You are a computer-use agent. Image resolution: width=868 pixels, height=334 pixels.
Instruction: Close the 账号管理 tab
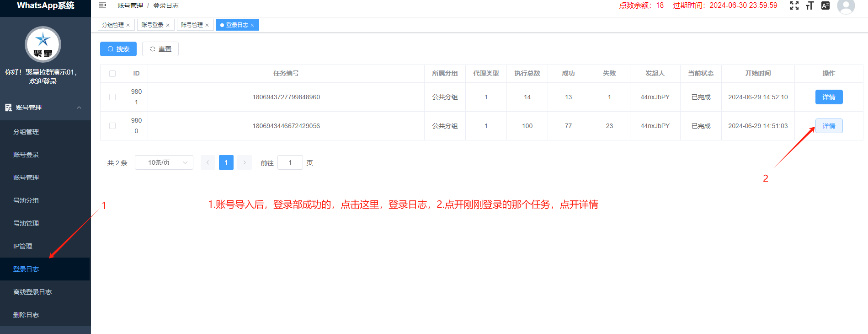coord(207,25)
